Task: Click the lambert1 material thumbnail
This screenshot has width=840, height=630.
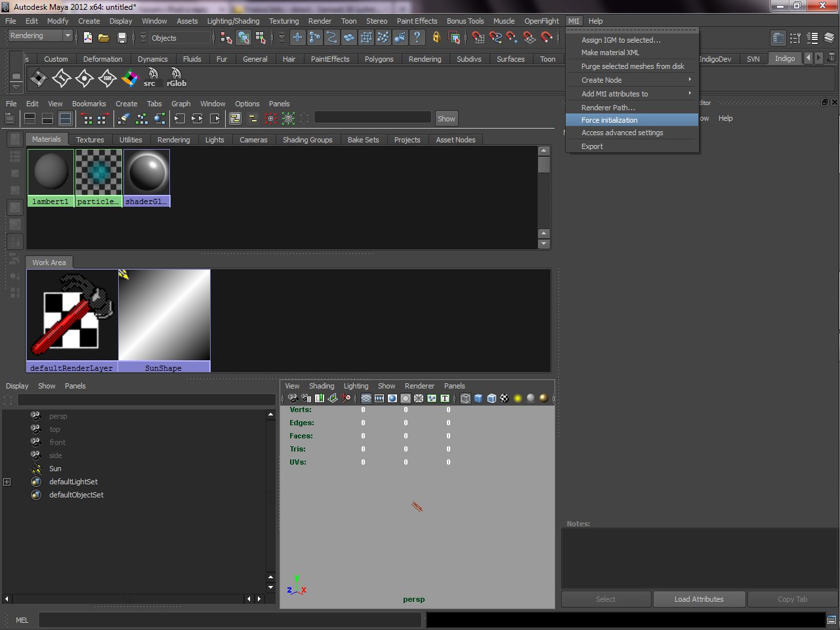Action: coord(51,173)
